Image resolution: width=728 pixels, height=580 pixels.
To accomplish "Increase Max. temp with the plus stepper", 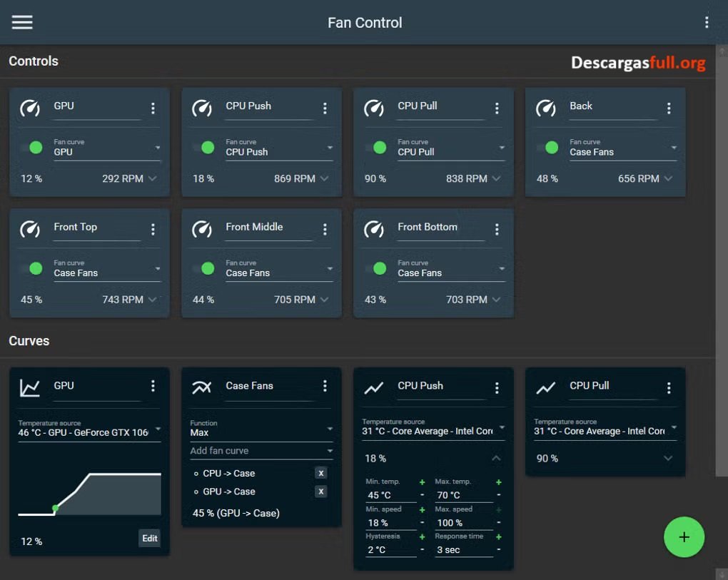I will [x=498, y=480].
